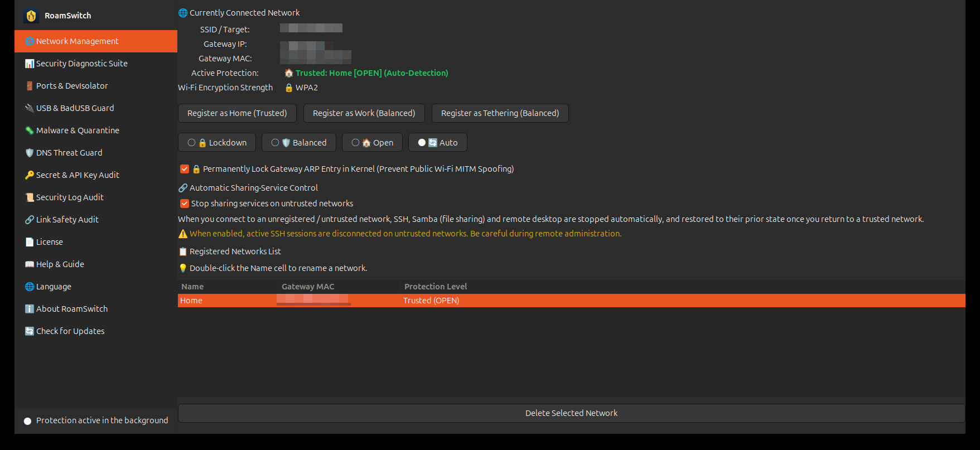The image size is (980, 450).
Task: Click the info icon for About RoamSwitch
Action: pyautogui.click(x=30, y=309)
